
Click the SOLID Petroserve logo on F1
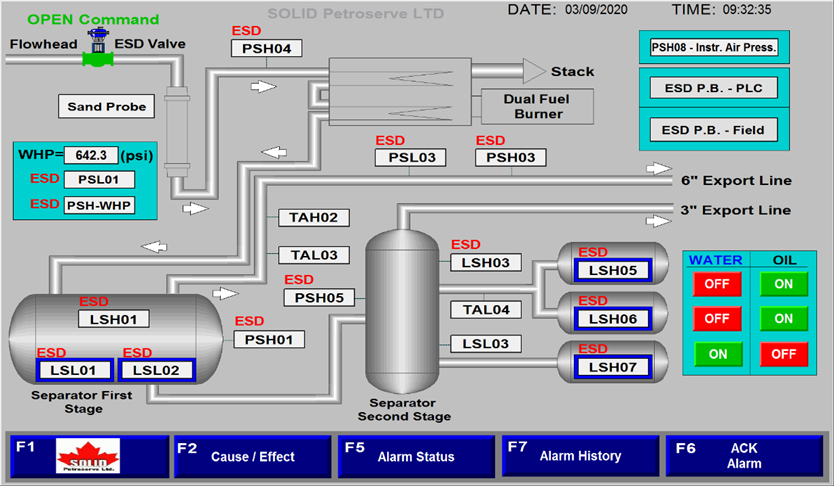88,456
